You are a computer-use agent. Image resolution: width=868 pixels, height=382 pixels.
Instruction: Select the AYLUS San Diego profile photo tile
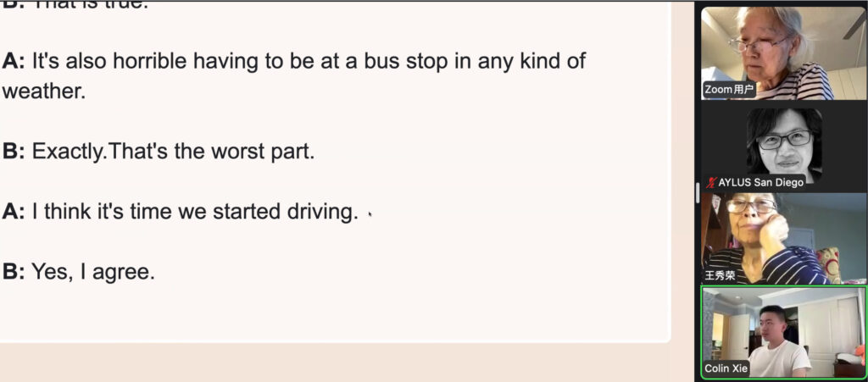tap(782, 144)
